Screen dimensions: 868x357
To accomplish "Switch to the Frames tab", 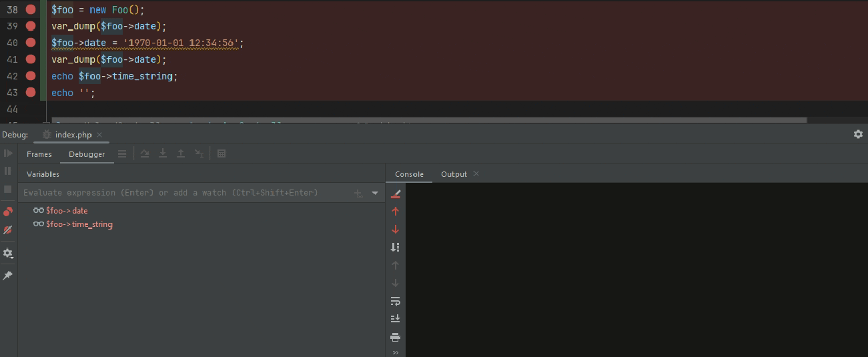I will click(x=39, y=154).
